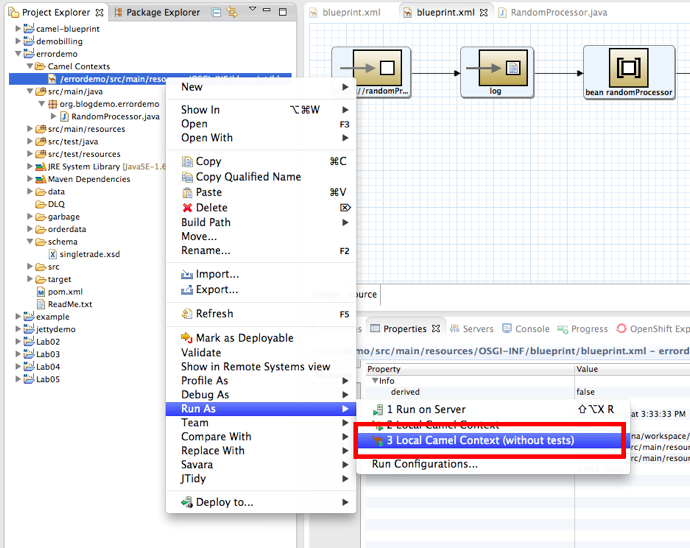
Task: Open the Servers view tab
Action: pyautogui.click(x=471, y=329)
